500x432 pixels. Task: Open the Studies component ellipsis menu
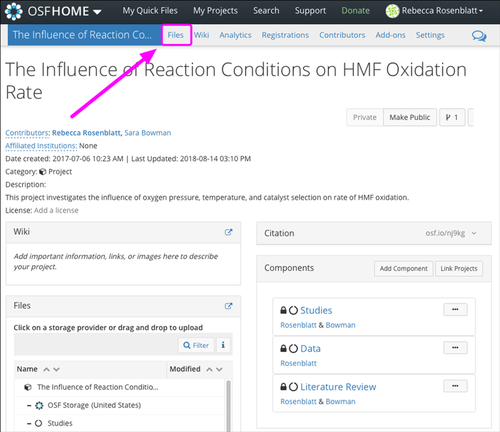click(x=455, y=310)
